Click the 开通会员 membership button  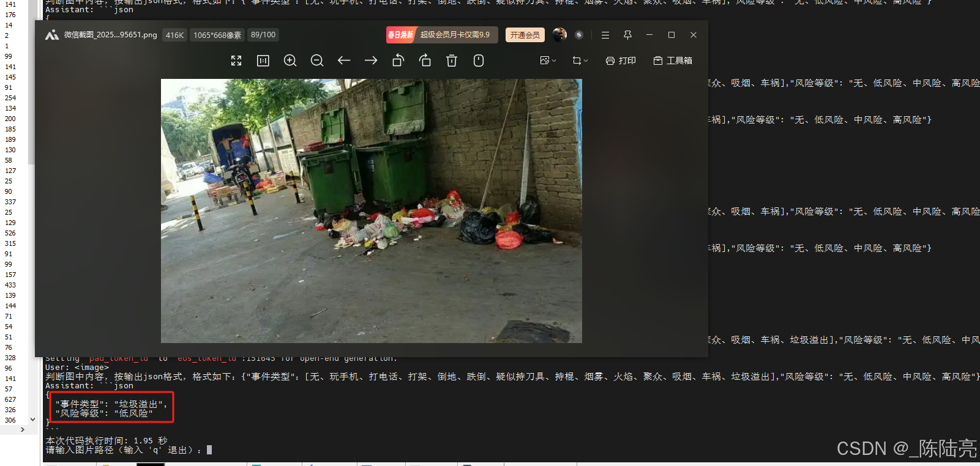point(525,35)
